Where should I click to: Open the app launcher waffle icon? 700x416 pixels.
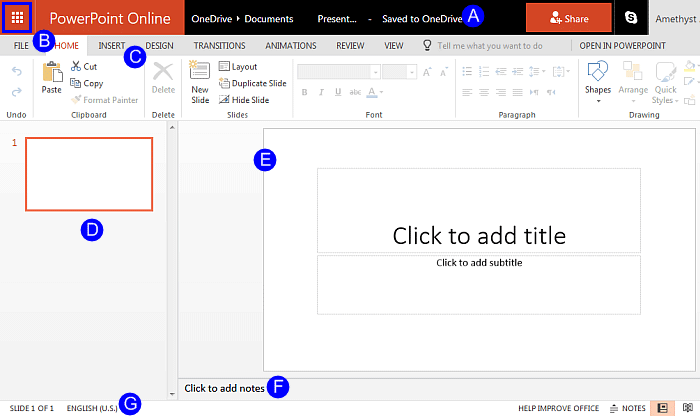click(17, 18)
